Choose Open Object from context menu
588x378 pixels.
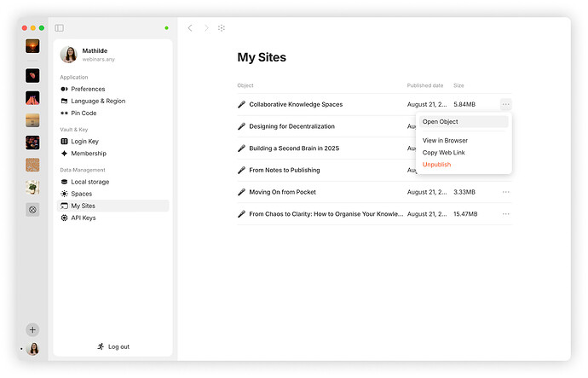click(x=464, y=122)
